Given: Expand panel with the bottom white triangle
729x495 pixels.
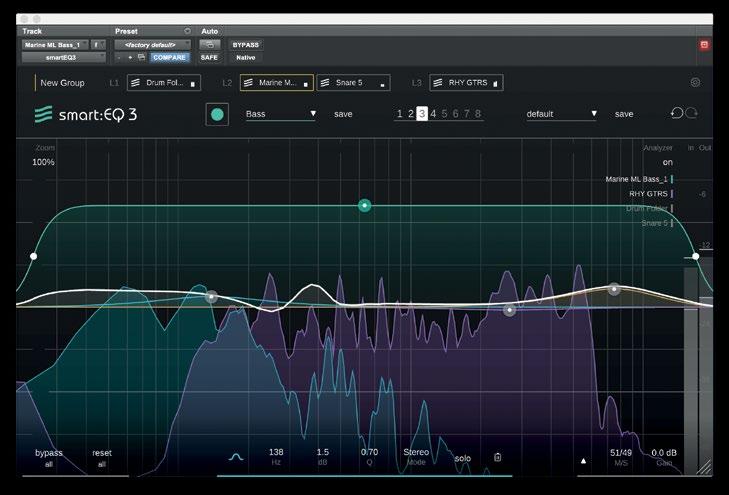Looking at the screenshot, I should [583, 461].
